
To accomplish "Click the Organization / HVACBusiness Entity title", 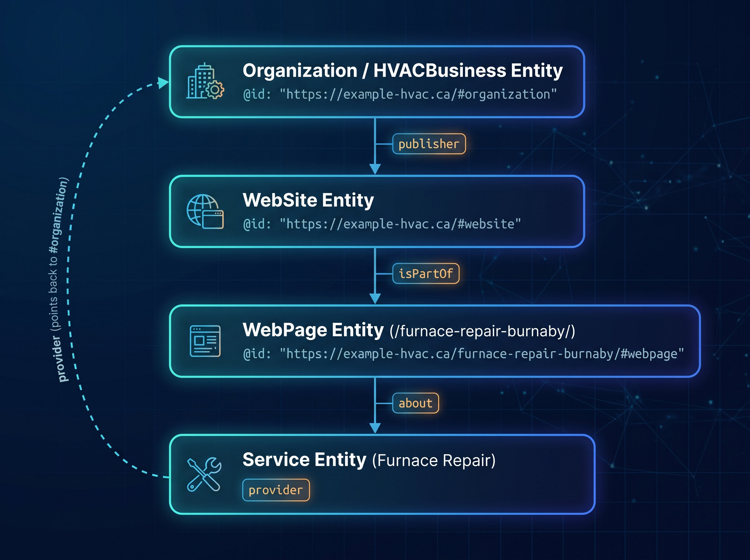I will click(x=402, y=71).
